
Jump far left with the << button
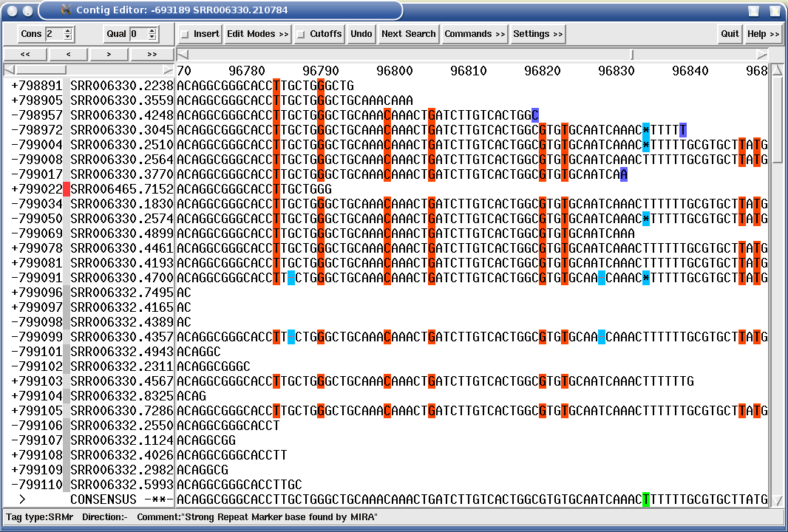(x=25, y=54)
